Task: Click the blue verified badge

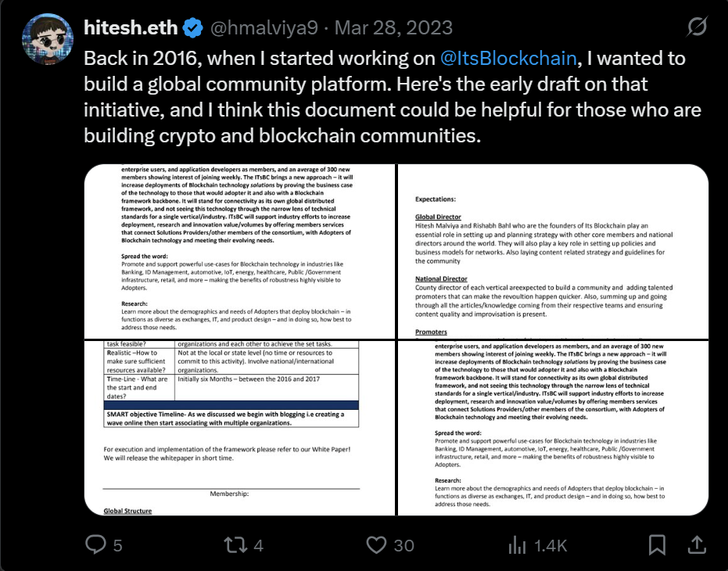Action: click(x=192, y=28)
